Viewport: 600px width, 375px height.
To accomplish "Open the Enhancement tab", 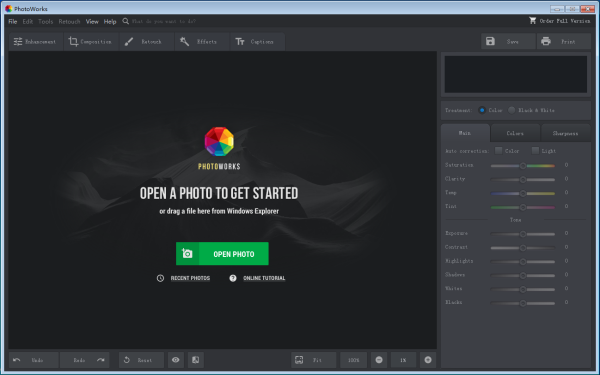I will click(35, 42).
